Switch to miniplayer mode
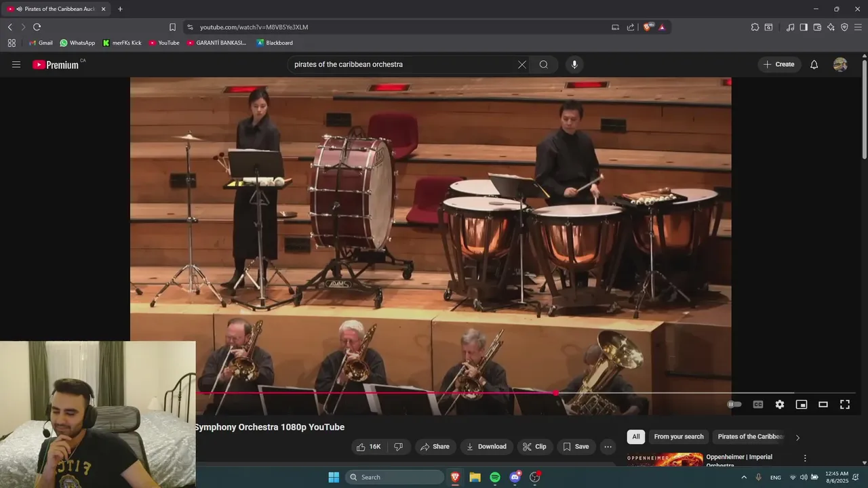The width and height of the screenshot is (868, 488). [x=802, y=405]
